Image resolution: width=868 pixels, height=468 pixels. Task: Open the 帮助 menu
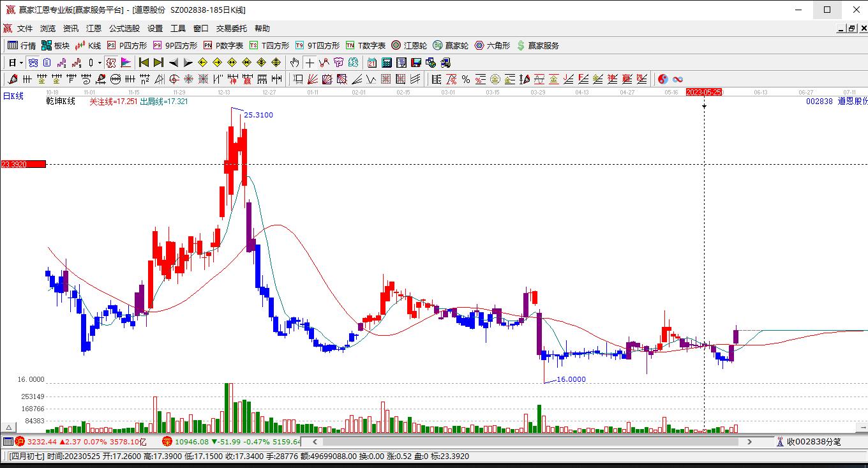(x=262, y=28)
